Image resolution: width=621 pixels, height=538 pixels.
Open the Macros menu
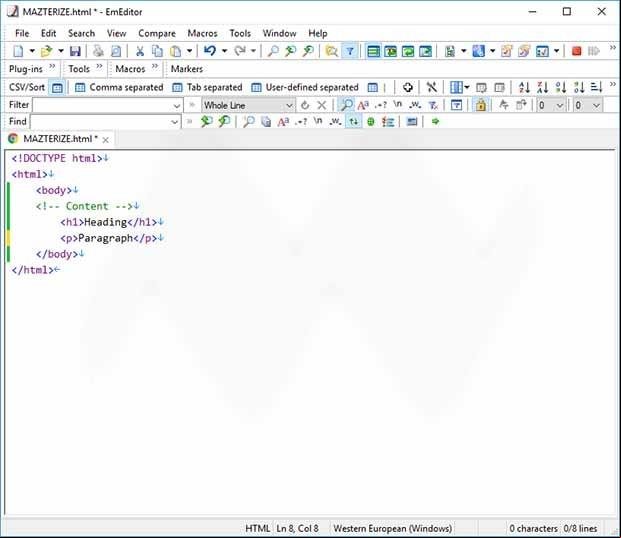202,33
